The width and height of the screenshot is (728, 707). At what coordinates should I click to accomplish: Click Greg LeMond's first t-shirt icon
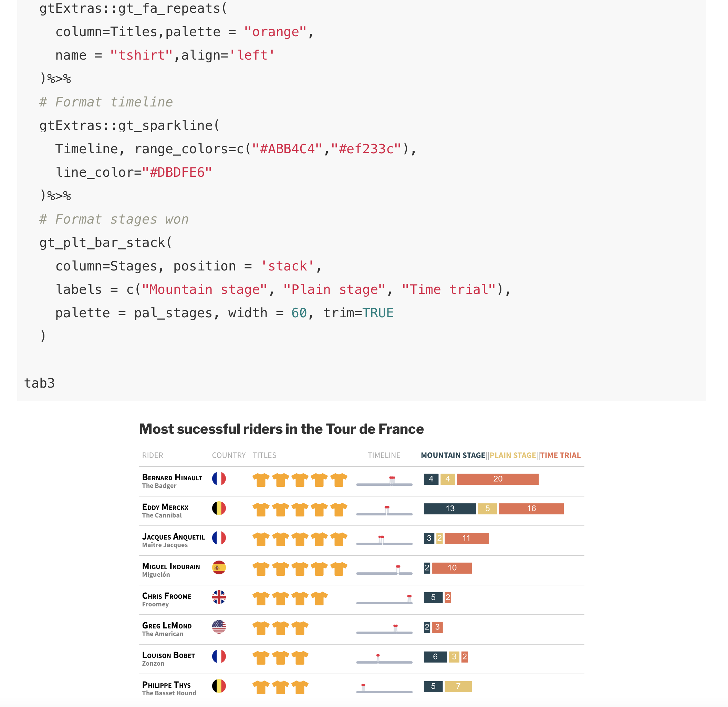pyautogui.click(x=261, y=628)
